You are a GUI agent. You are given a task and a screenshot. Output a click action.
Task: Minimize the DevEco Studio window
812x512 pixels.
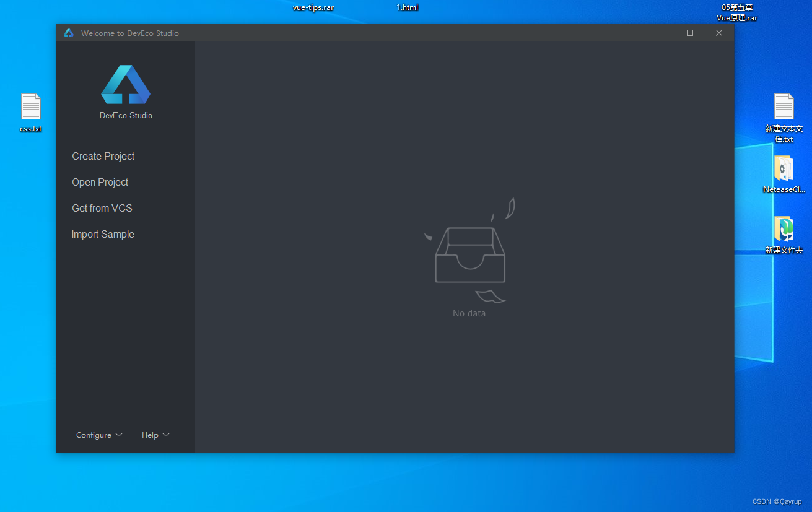pyautogui.click(x=661, y=33)
